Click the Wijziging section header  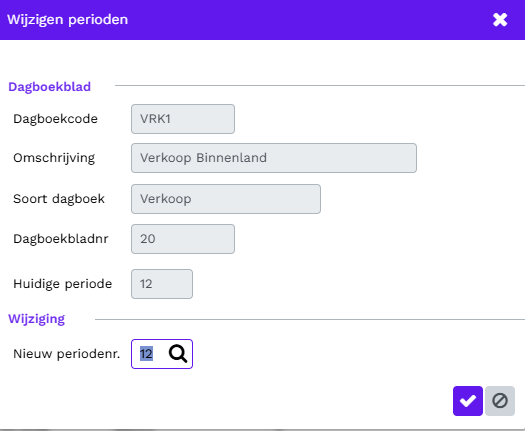coord(36,319)
